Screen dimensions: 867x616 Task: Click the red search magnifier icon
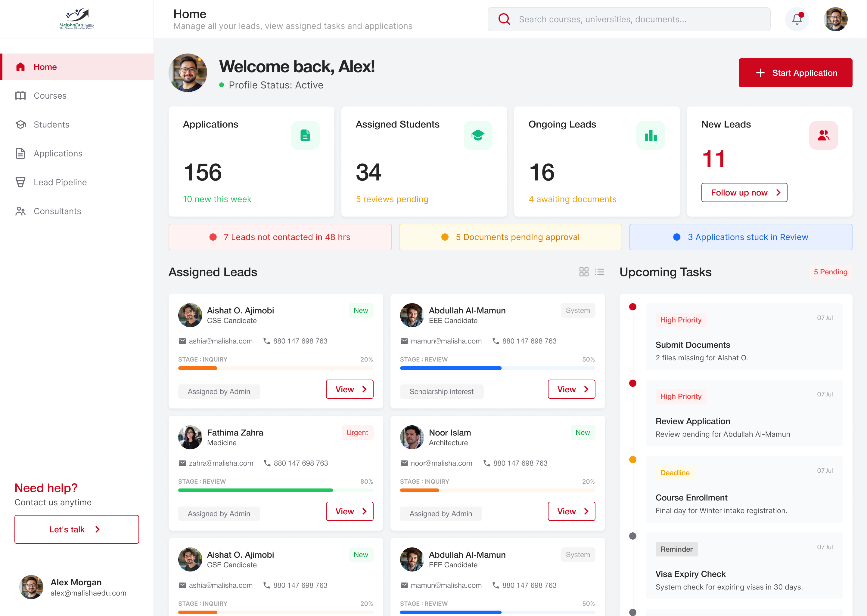click(x=504, y=19)
